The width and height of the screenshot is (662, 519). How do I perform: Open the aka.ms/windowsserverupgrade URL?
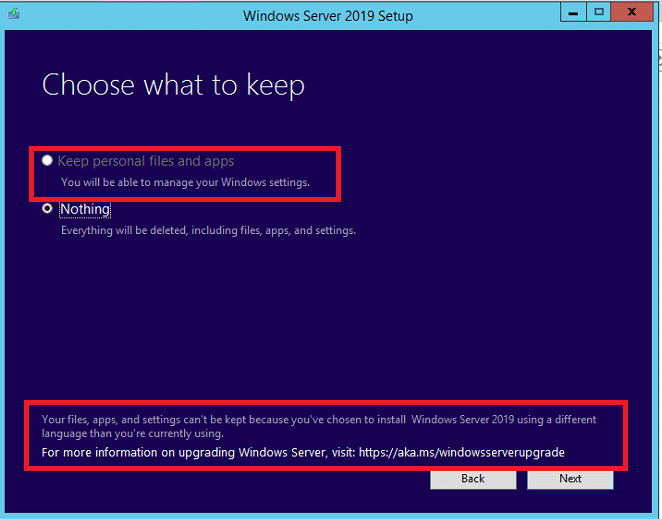click(x=469, y=452)
